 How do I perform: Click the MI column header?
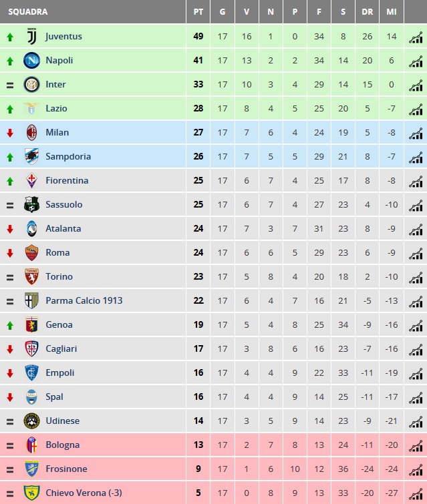point(392,12)
